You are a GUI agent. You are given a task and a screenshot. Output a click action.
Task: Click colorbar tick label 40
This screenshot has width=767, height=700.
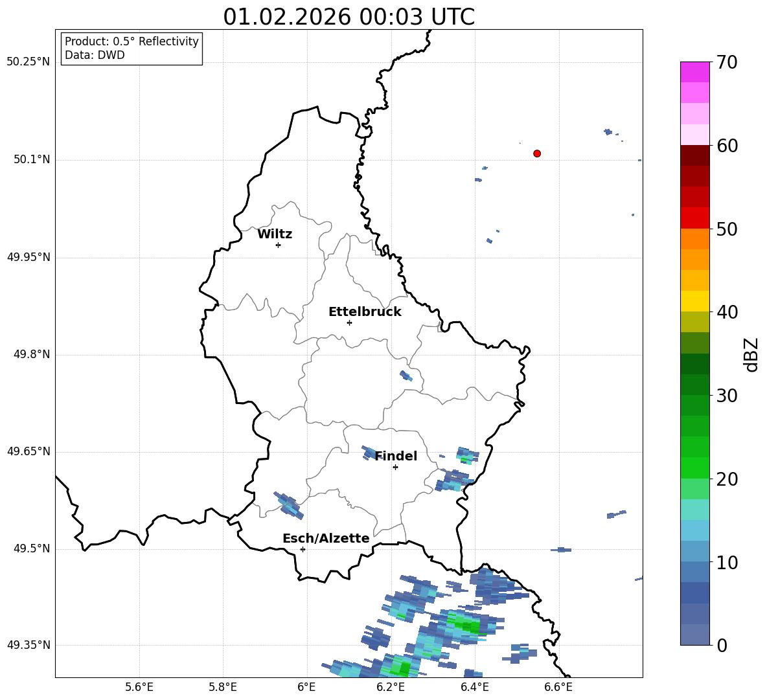coord(726,312)
